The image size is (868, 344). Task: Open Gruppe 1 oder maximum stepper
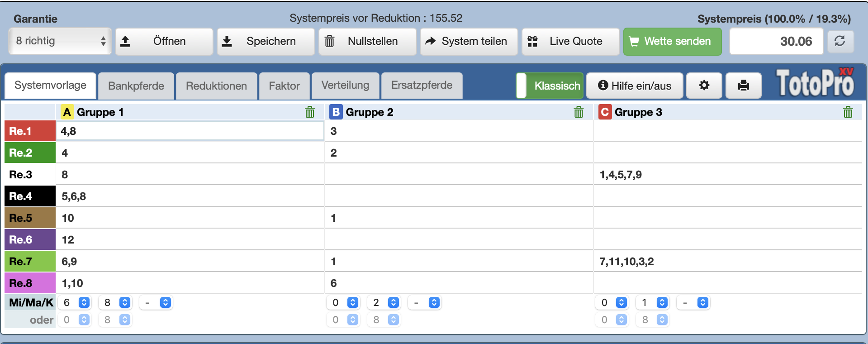pyautogui.click(x=116, y=320)
